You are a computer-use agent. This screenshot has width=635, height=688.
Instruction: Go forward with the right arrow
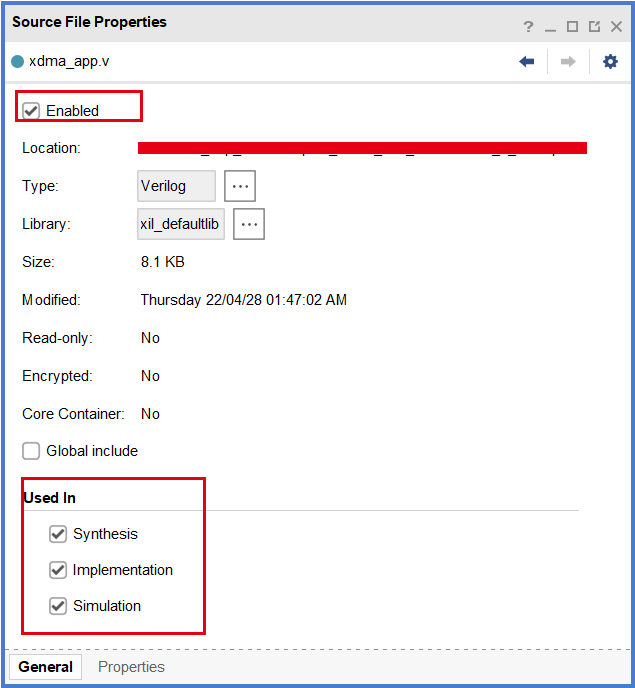click(x=568, y=62)
